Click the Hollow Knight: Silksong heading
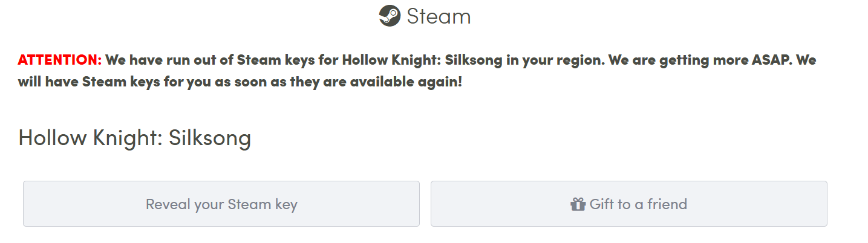This screenshot has width=868, height=243. [x=135, y=138]
